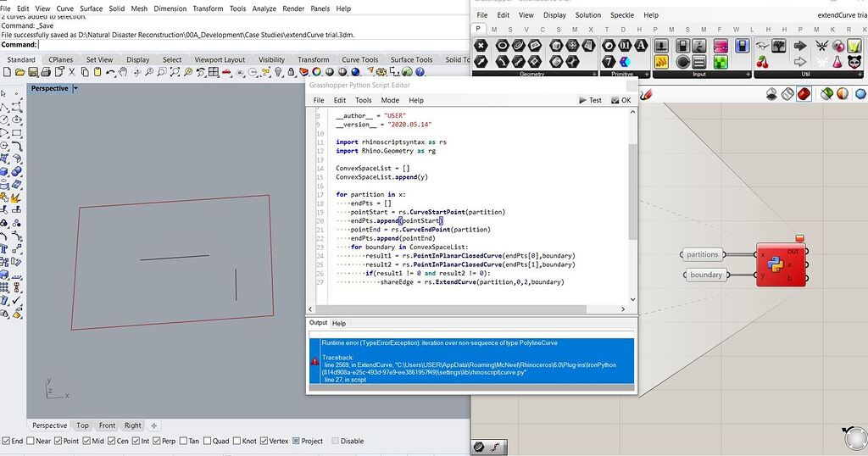
Task: Toggle the Near osnap checkbox
Action: 30,441
